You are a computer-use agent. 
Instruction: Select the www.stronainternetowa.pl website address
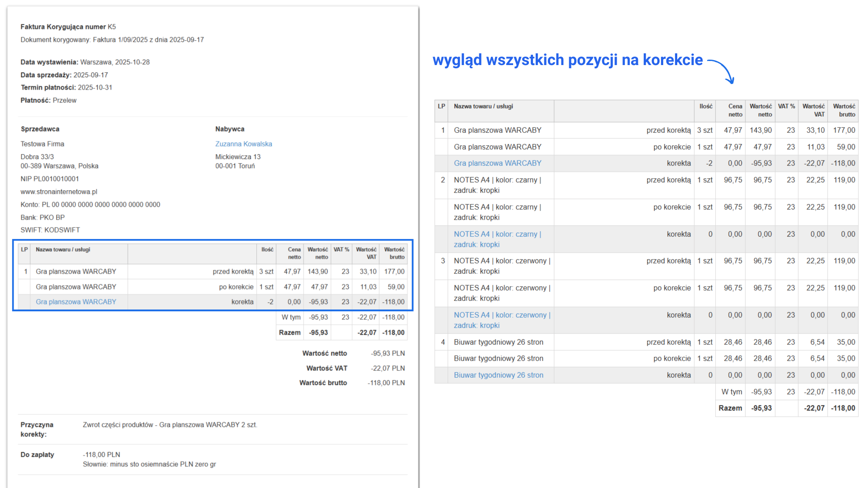(59, 192)
